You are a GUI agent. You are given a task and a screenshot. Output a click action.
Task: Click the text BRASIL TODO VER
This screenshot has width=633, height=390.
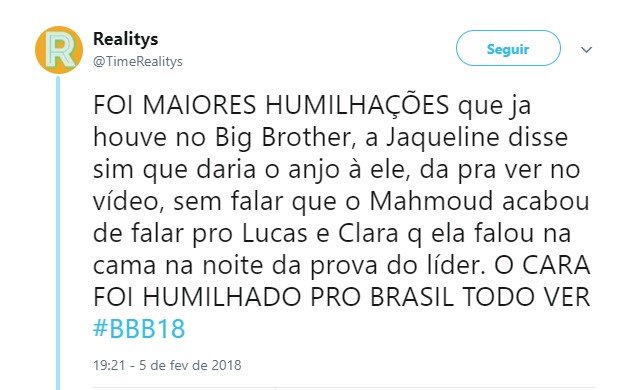click(480, 297)
